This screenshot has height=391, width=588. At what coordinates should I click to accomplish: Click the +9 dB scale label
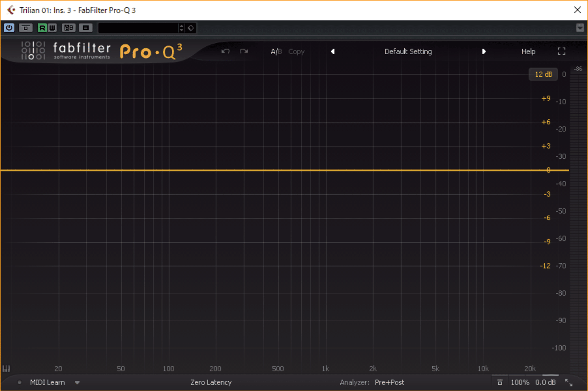[x=546, y=98]
